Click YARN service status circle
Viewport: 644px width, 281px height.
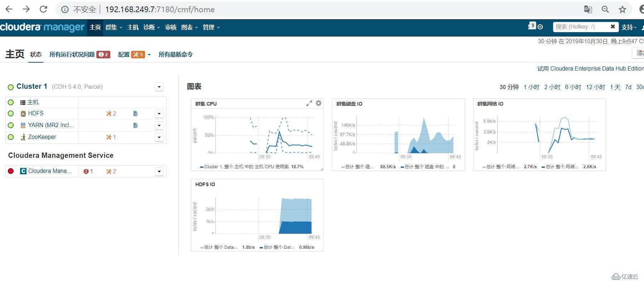click(11, 125)
